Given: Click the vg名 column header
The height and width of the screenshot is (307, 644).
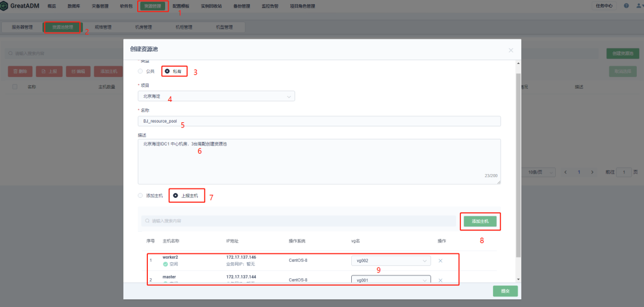Looking at the screenshot, I should pyautogui.click(x=355, y=240).
